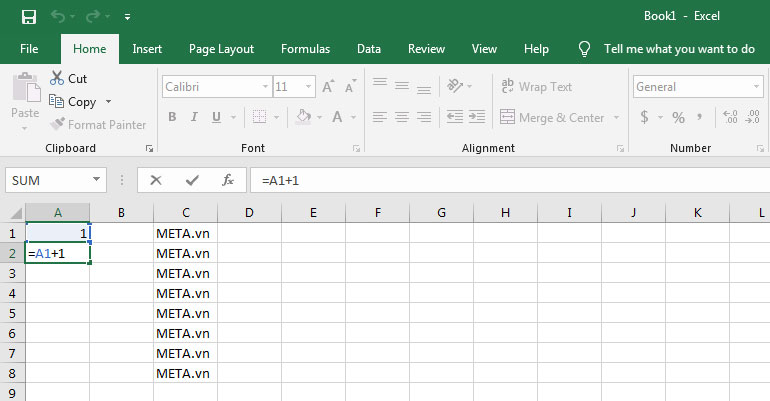Click the Select All corner triangle

(x=15, y=213)
